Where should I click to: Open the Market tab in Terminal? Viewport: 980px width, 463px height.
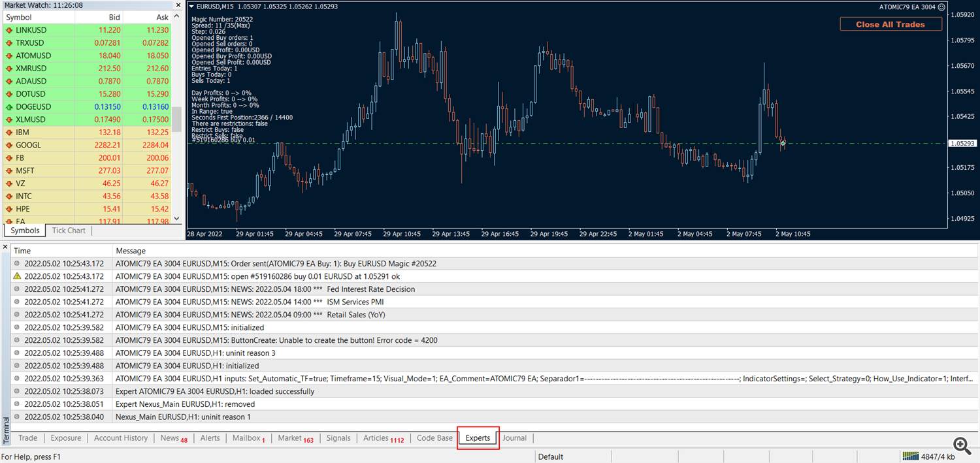point(295,438)
